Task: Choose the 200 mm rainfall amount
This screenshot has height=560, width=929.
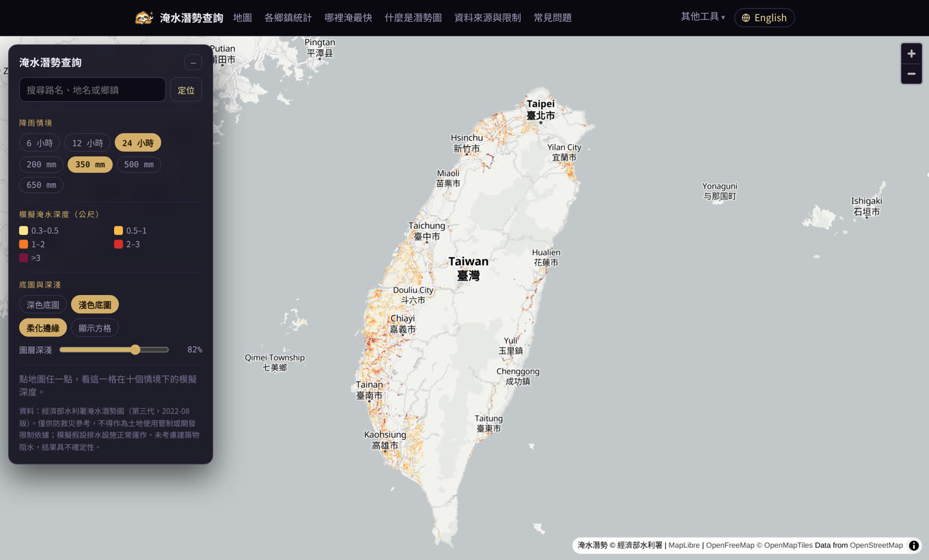Action: click(x=42, y=165)
